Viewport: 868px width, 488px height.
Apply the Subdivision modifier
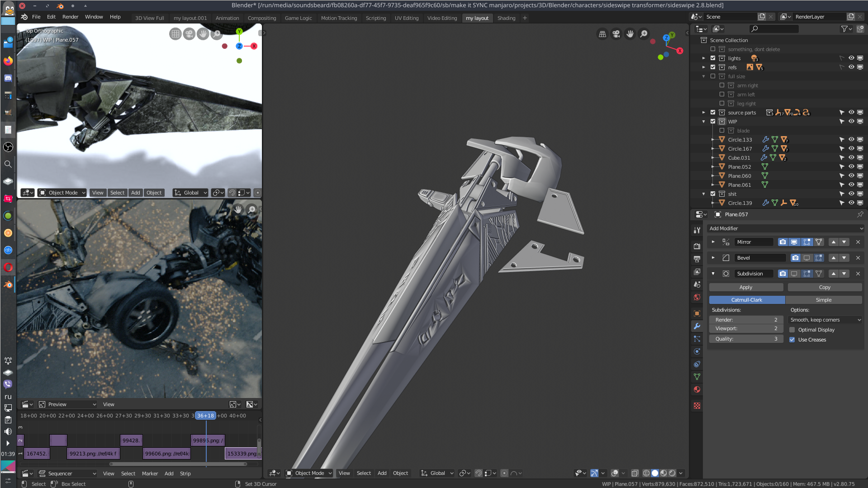point(746,287)
